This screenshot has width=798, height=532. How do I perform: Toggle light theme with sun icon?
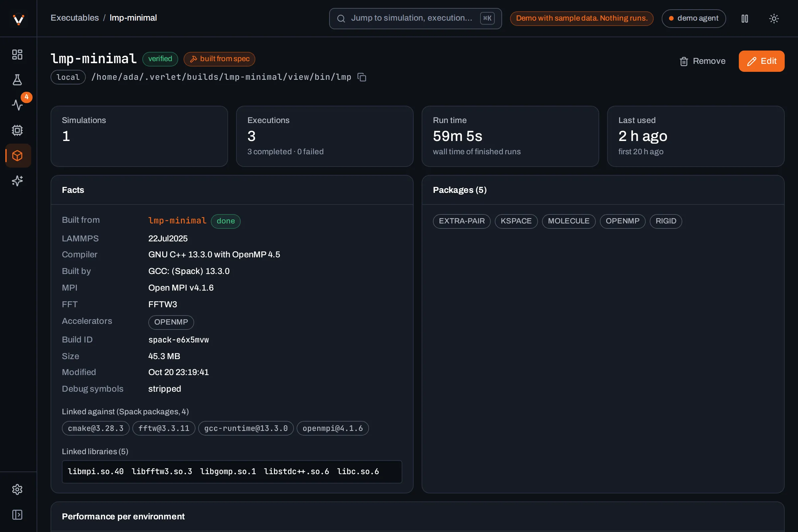[774, 18]
